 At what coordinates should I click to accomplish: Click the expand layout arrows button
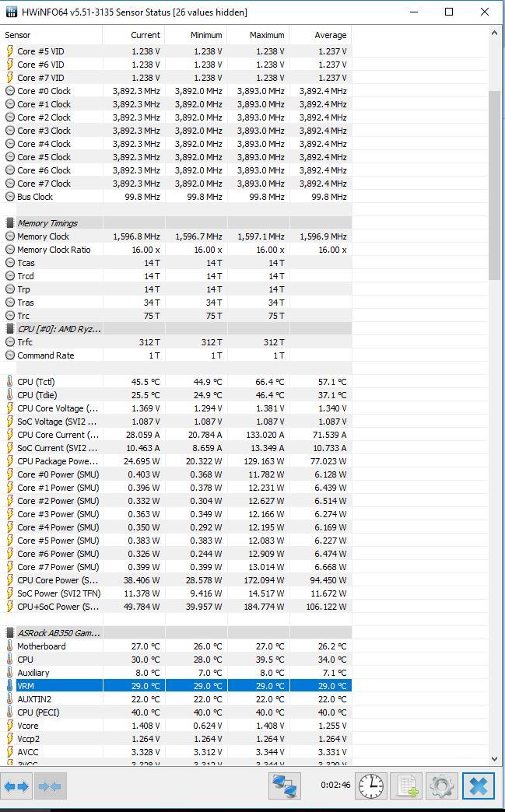(x=17, y=786)
